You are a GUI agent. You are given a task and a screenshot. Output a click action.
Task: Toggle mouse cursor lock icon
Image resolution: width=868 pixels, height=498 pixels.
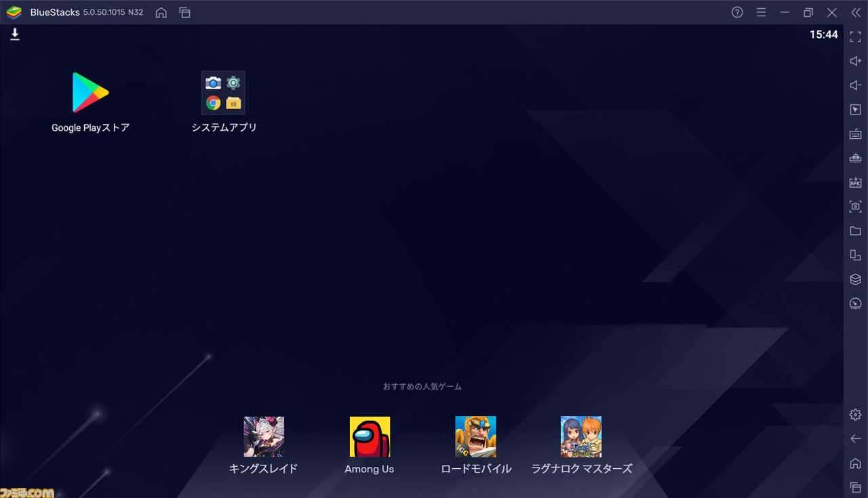[855, 110]
